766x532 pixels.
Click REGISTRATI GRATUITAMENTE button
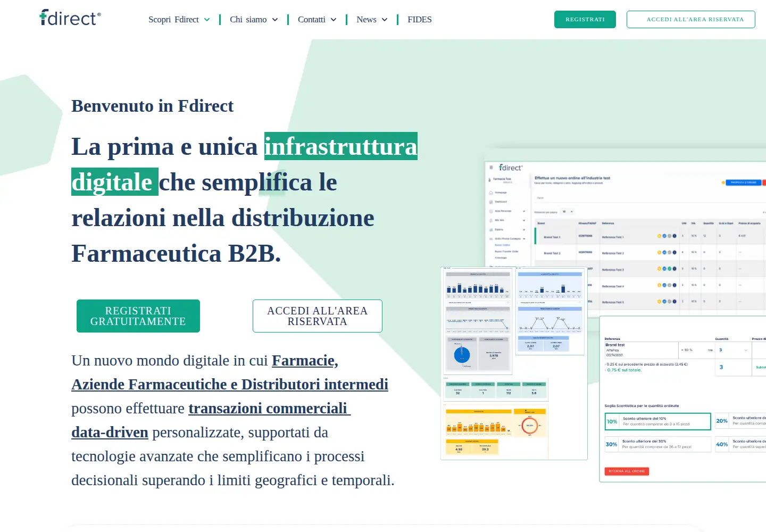(138, 316)
